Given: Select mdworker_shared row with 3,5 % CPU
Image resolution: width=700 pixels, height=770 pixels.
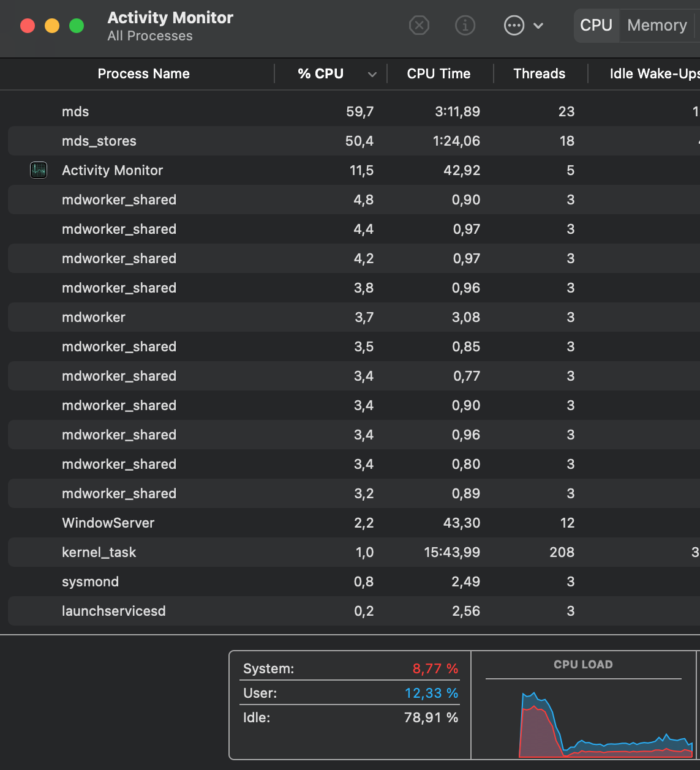Looking at the screenshot, I should pos(354,346).
